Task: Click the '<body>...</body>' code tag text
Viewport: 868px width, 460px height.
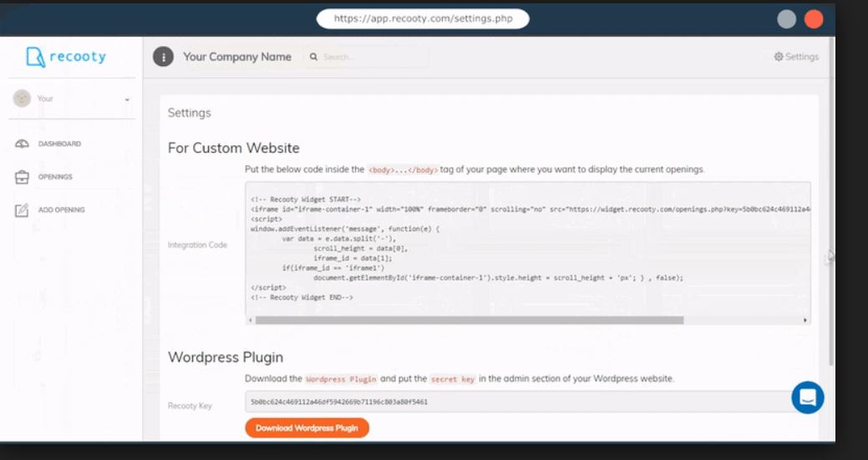Action: coord(403,169)
